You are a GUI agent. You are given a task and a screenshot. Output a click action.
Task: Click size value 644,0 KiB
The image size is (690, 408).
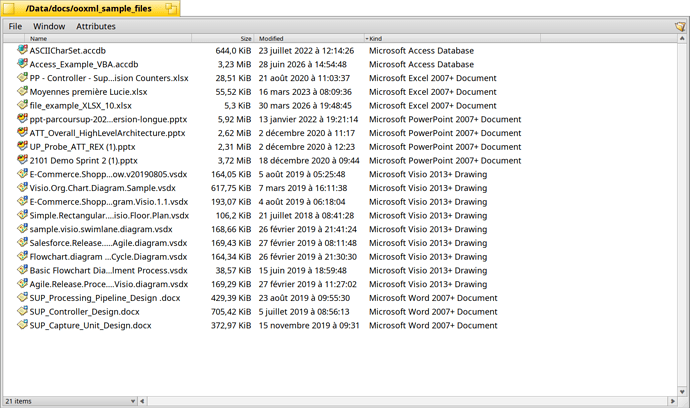coord(233,51)
